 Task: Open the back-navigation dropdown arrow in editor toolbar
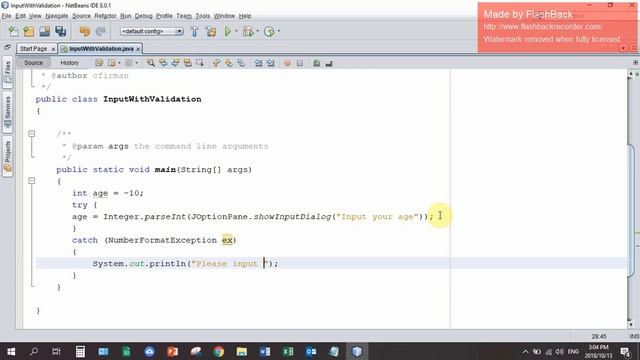[x=119, y=63]
